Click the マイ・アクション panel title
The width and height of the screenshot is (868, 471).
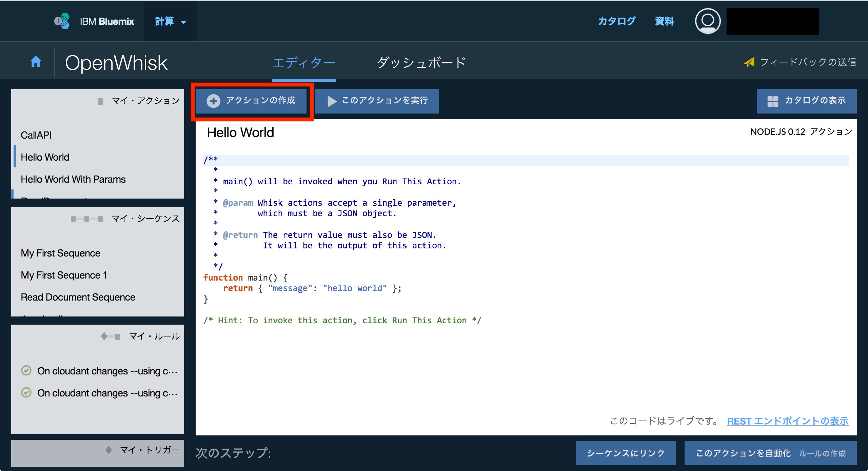click(x=145, y=101)
